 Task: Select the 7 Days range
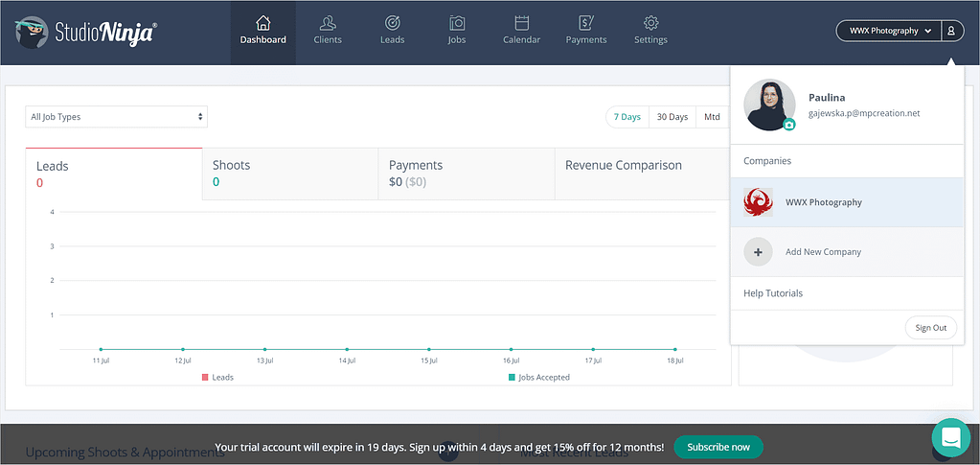(627, 117)
